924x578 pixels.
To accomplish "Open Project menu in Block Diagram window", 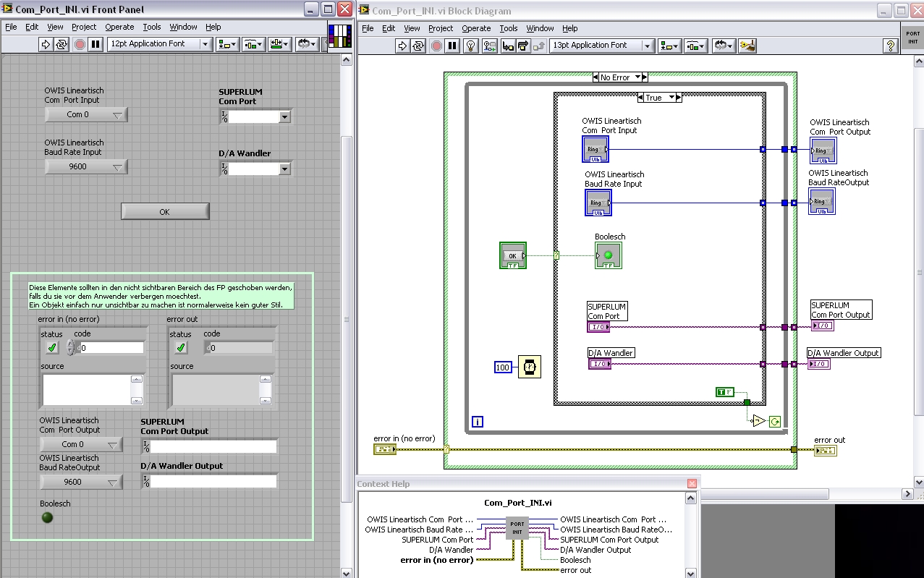I will [441, 28].
